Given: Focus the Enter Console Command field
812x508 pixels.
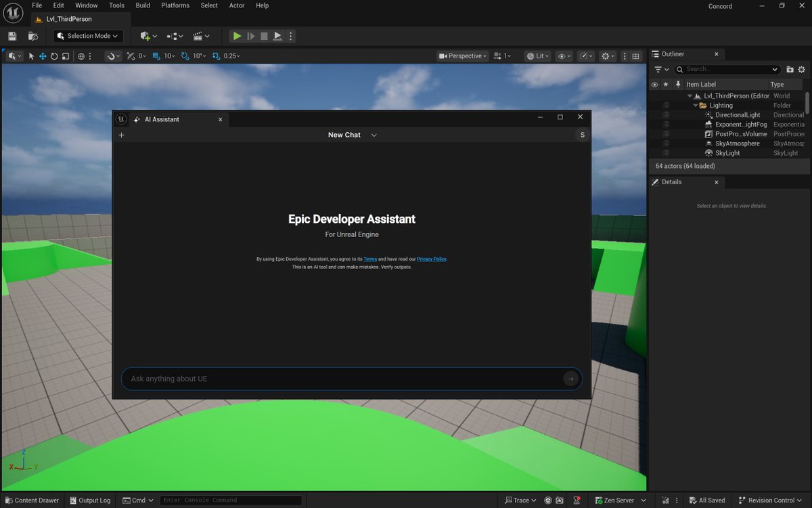Looking at the screenshot, I should coord(231,501).
